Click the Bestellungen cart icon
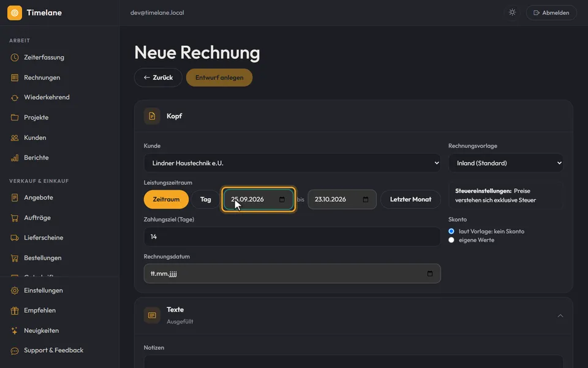 (15, 258)
